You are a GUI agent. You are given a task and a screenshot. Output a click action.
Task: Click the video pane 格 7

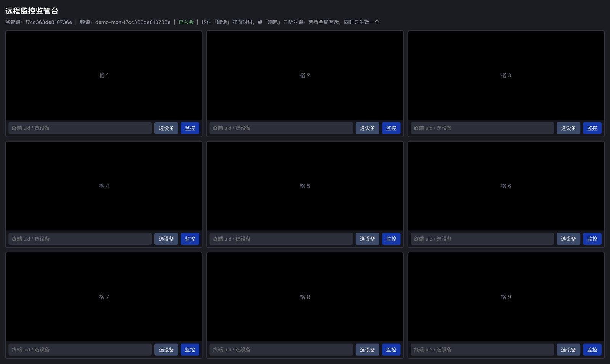coord(104,297)
